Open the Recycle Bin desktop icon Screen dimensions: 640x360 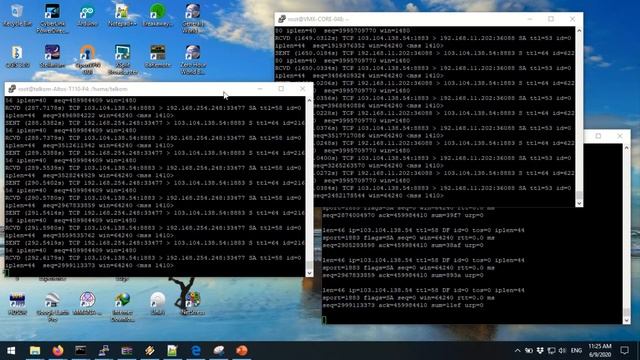point(17,15)
